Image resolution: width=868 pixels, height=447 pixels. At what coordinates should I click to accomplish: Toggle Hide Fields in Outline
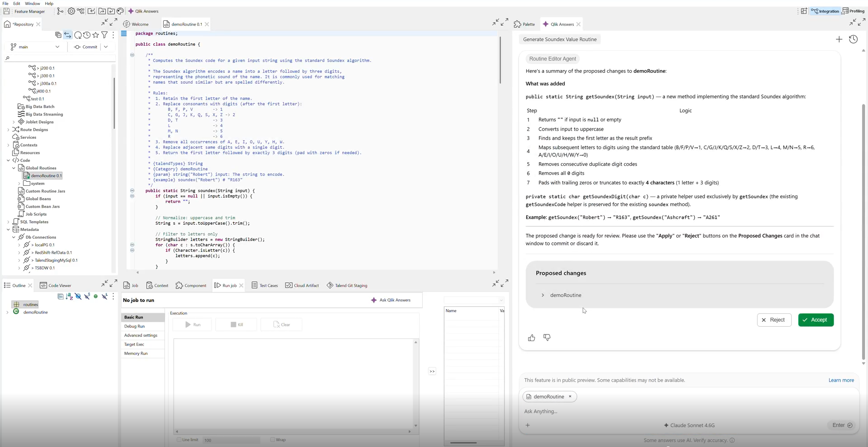pyautogui.click(x=78, y=296)
